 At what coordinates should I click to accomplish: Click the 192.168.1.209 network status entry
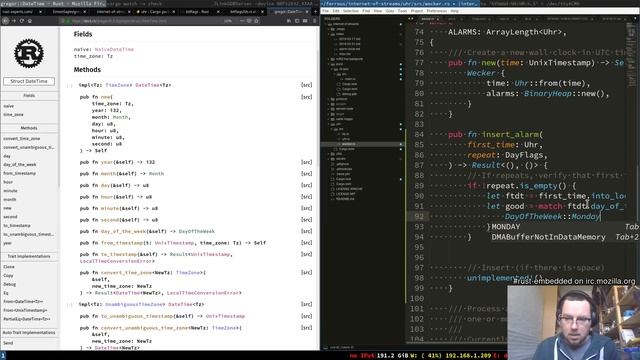(468, 356)
